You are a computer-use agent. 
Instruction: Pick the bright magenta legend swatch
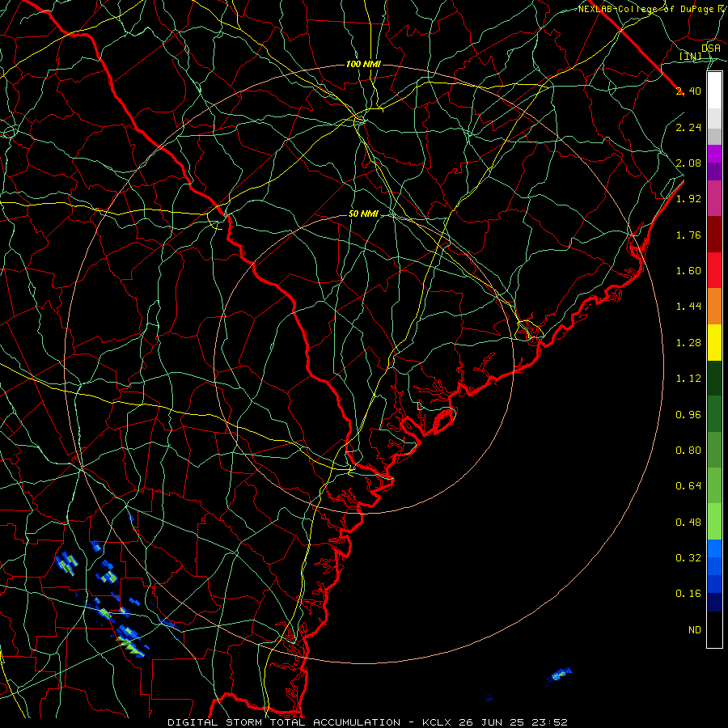(x=714, y=154)
